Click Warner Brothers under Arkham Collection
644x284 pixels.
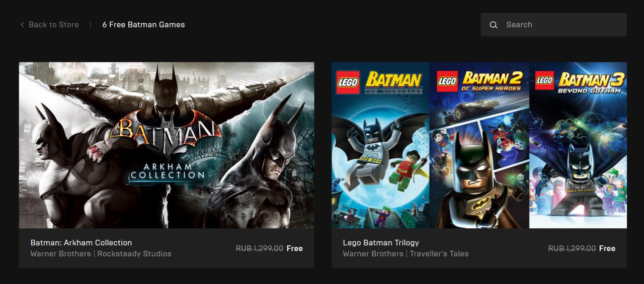click(60, 254)
